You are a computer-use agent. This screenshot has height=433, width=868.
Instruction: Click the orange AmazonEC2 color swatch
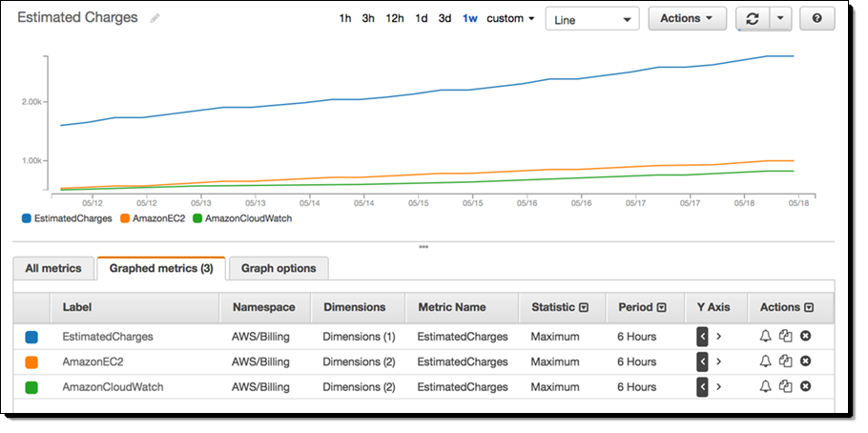tap(31, 361)
